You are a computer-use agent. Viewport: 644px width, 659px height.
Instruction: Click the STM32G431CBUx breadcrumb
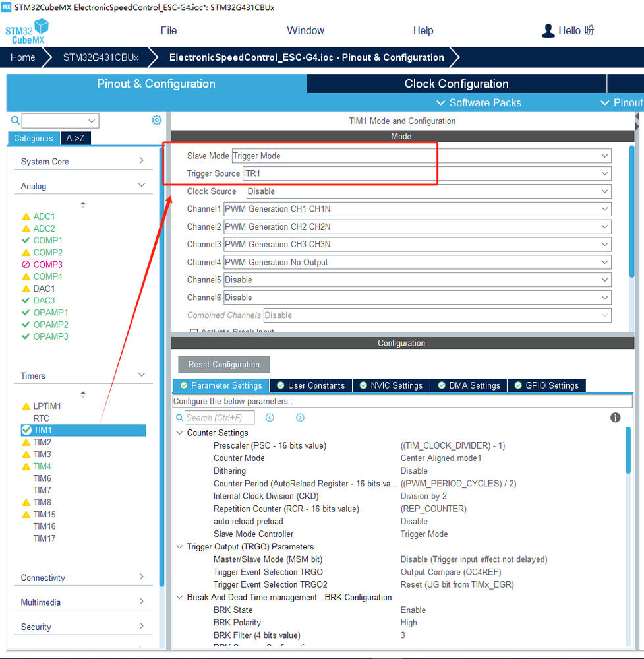coord(101,57)
